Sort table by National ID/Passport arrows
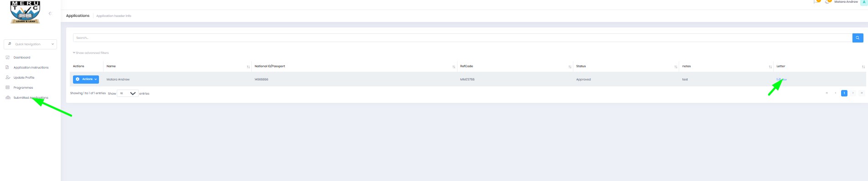 tap(454, 67)
